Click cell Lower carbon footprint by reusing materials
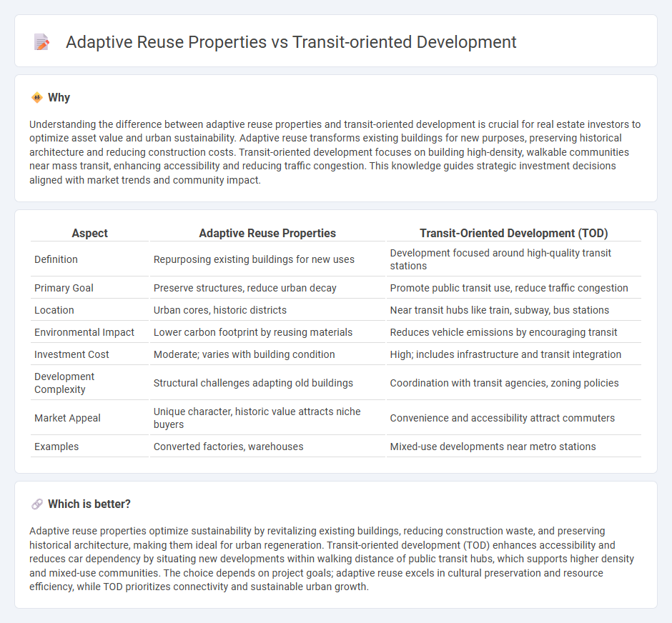This screenshot has width=672, height=623. coord(267,332)
